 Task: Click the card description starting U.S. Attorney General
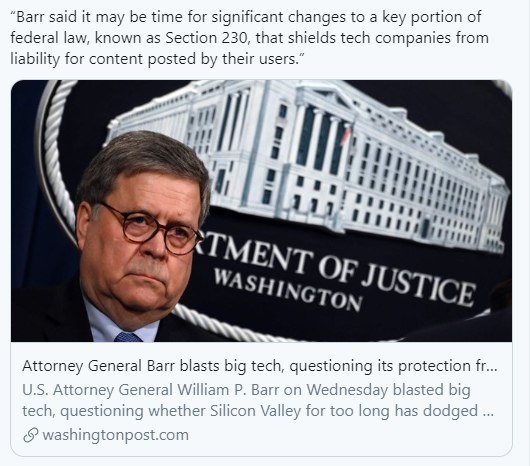pyautogui.click(x=258, y=400)
